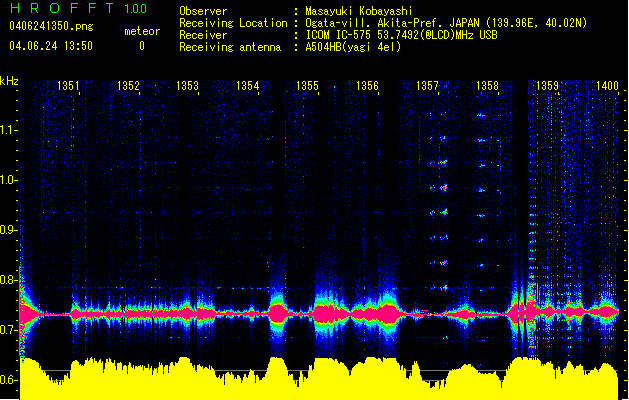
Task: Click the HROFFT 1.0.0 title text
Action: point(78,8)
